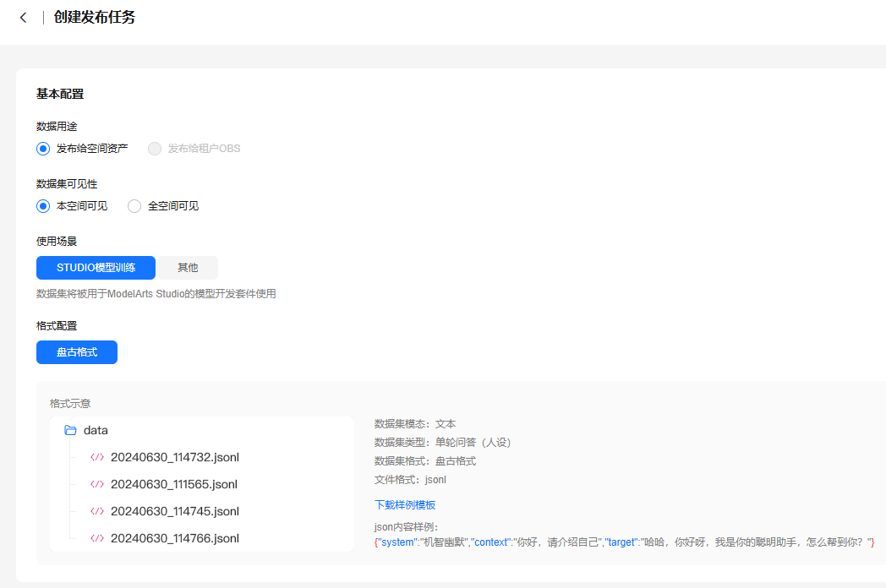The width and height of the screenshot is (886, 588).
Task: Click the code icon for 20240630_114745.jsonl
Action: tap(97, 511)
